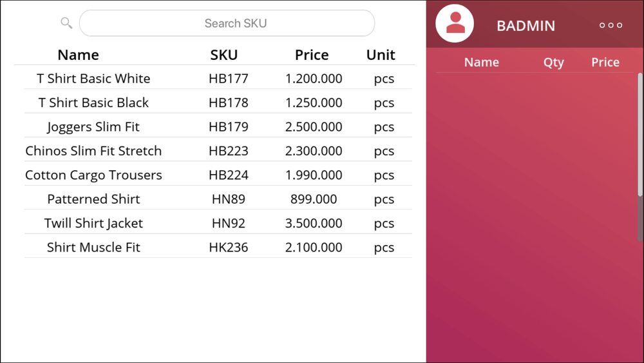Click the BADMIN username label
The height and width of the screenshot is (363, 644).
[526, 26]
